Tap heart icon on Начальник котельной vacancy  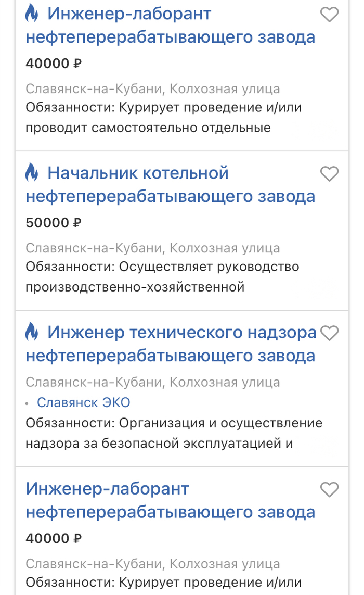(x=329, y=174)
